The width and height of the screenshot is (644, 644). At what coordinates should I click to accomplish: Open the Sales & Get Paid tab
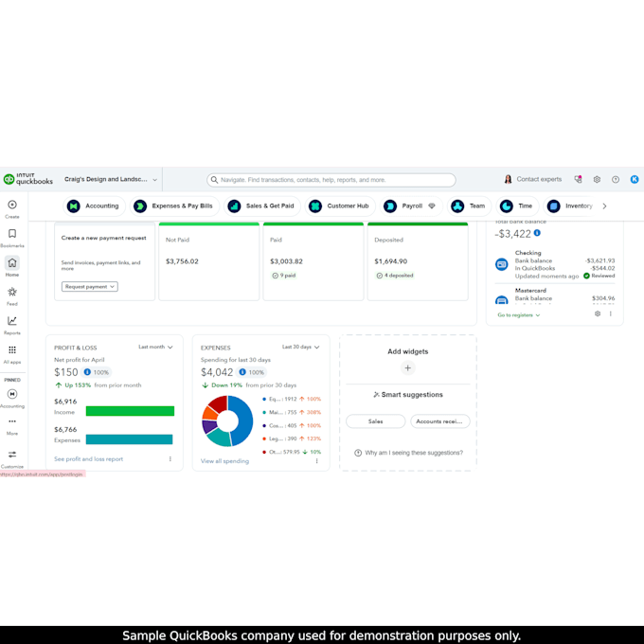262,206
